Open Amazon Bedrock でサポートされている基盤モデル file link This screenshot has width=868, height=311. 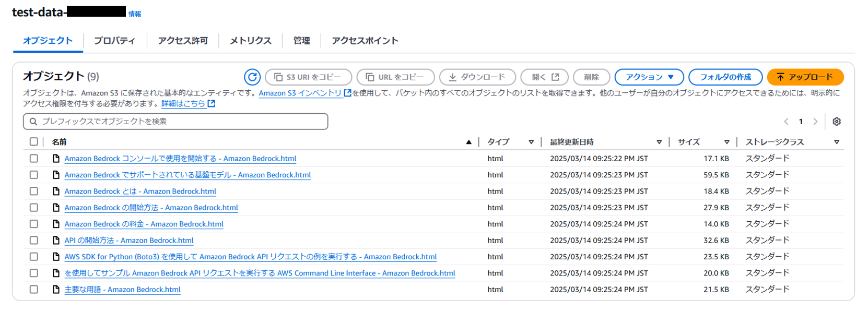tap(188, 175)
